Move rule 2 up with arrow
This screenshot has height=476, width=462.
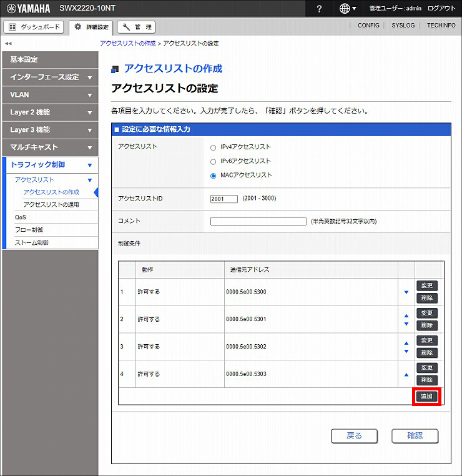406,315
